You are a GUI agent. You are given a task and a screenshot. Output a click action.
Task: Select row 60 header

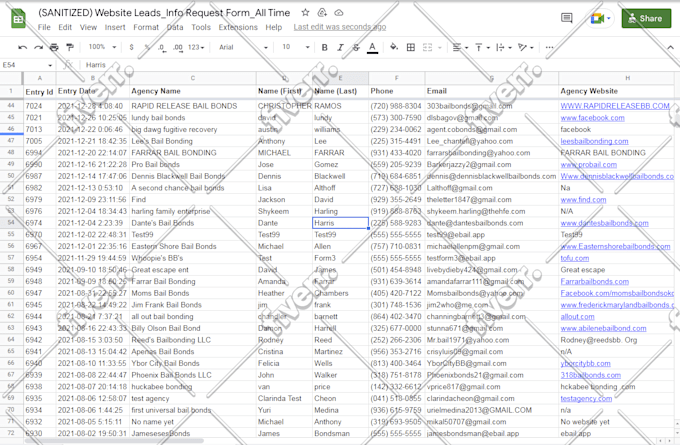(11, 293)
